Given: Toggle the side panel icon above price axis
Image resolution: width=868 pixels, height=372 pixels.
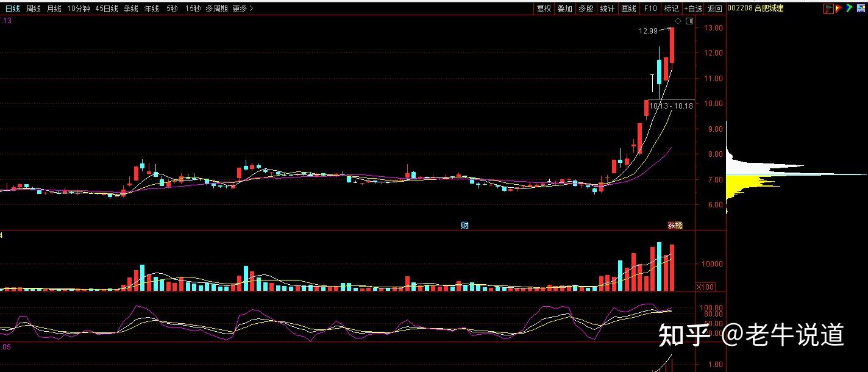Looking at the screenshot, I should pos(689,21).
